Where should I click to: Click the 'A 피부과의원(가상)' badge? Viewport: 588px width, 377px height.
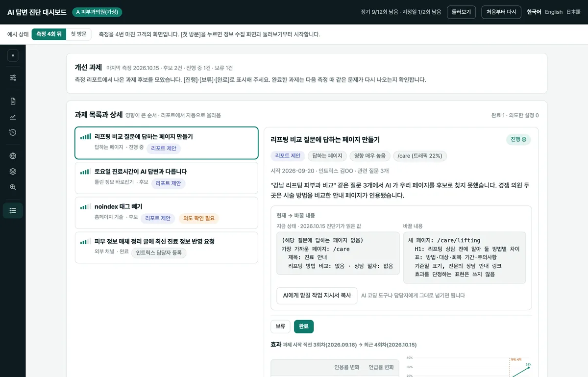97,12
